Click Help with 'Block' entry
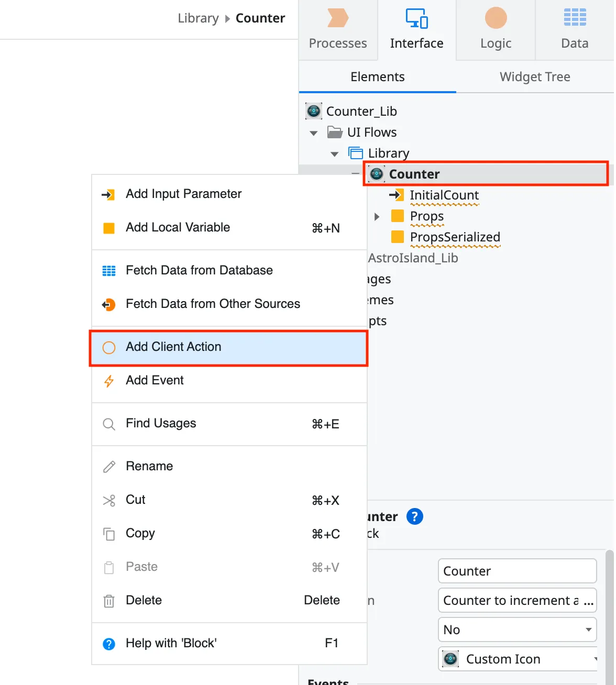 click(171, 643)
